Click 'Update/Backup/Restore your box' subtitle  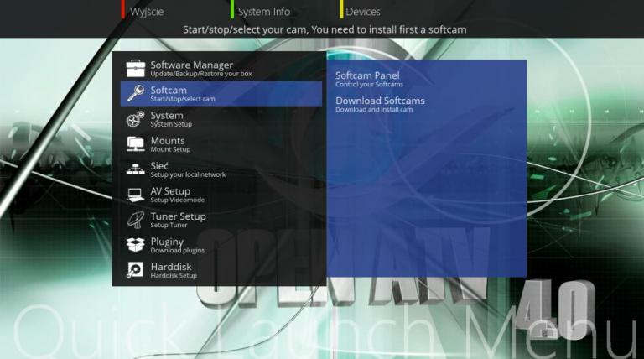(x=201, y=74)
